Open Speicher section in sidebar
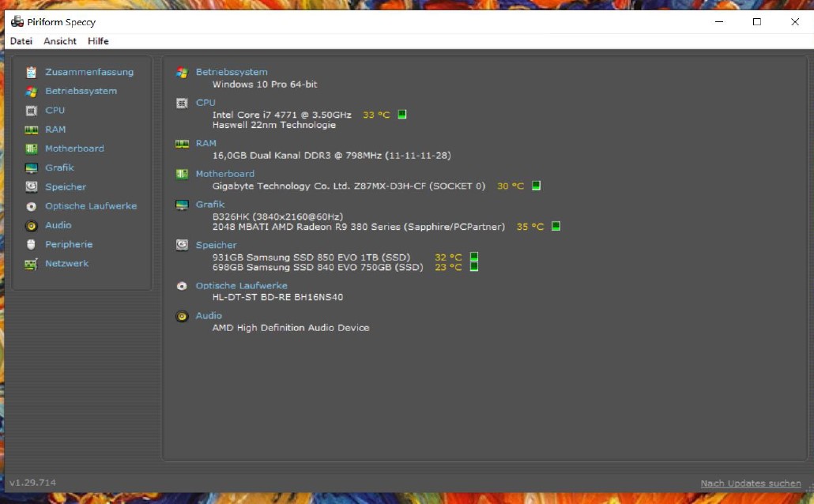This screenshot has width=814, height=504. click(x=66, y=187)
